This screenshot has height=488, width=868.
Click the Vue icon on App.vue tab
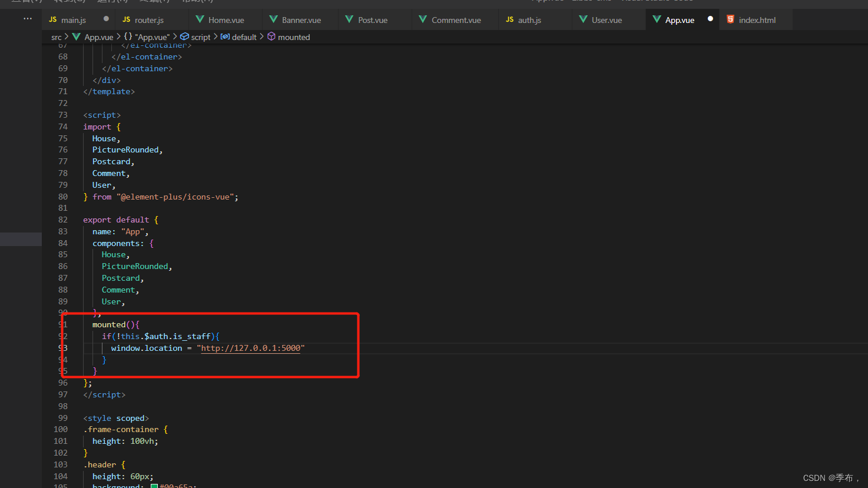click(x=657, y=19)
